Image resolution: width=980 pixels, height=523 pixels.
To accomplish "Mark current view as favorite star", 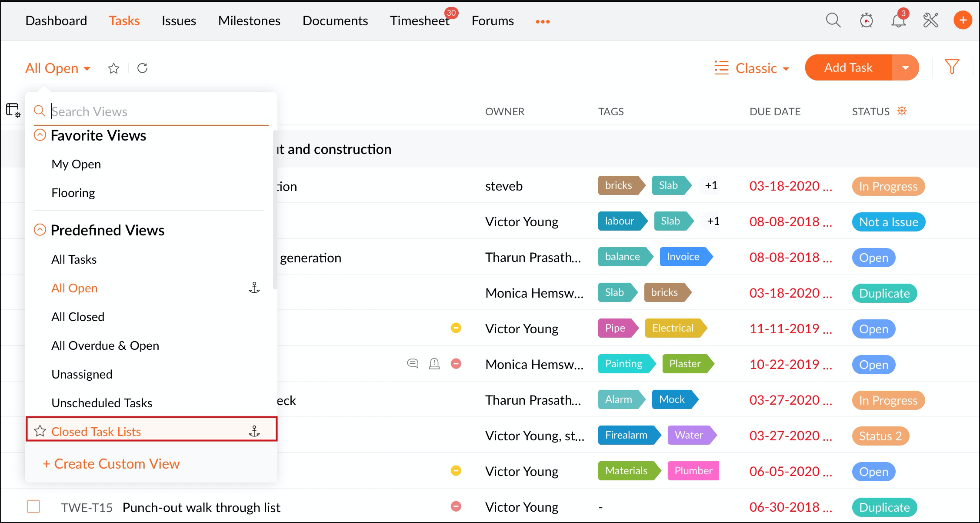I will coord(113,68).
